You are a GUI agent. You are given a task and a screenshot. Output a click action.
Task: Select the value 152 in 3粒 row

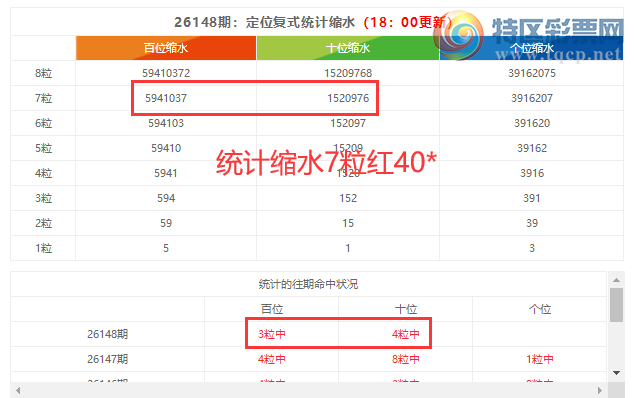pyautogui.click(x=348, y=199)
